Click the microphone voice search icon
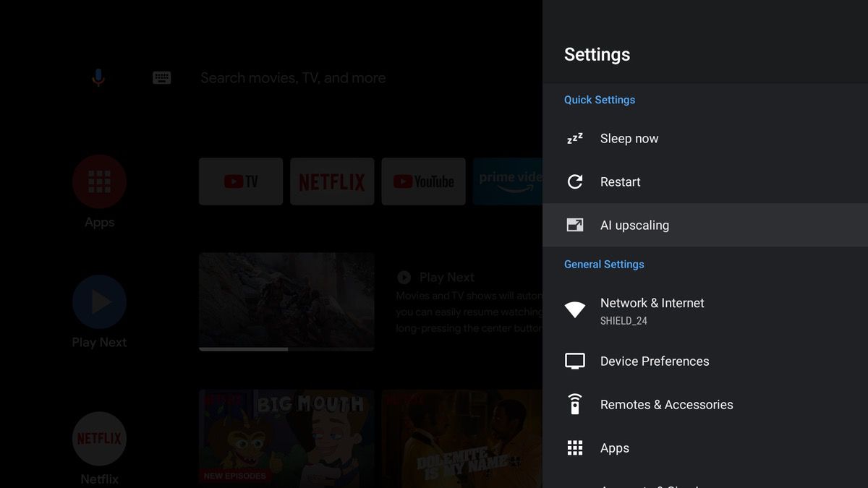Screen dimensions: 868x488 (98, 77)
